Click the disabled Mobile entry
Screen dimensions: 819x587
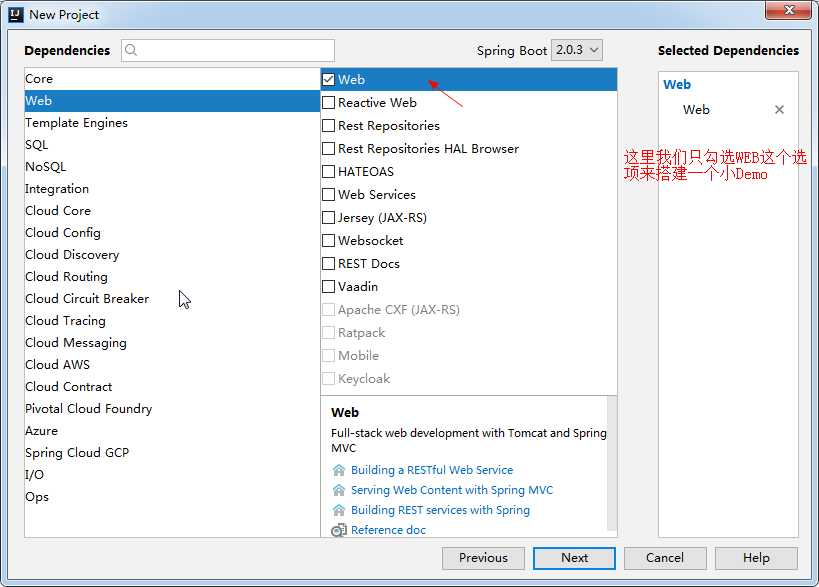point(469,356)
